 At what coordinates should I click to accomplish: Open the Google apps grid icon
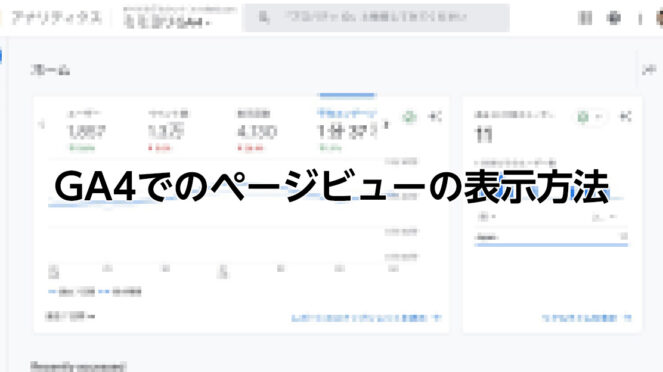pos(585,18)
